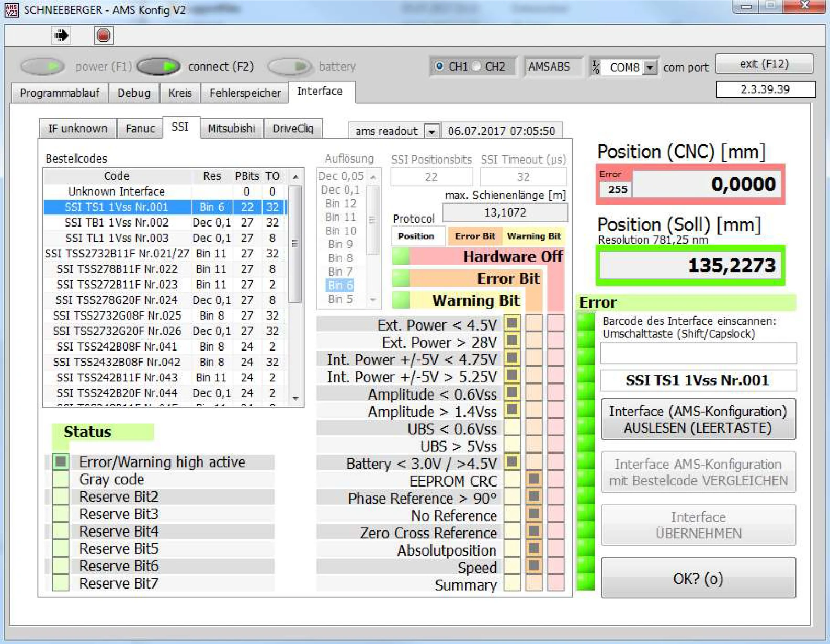Image resolution: width=830 pixels, height=644 pixels.
Task: Click the barcode scan input field
Action: pos(698,353)
